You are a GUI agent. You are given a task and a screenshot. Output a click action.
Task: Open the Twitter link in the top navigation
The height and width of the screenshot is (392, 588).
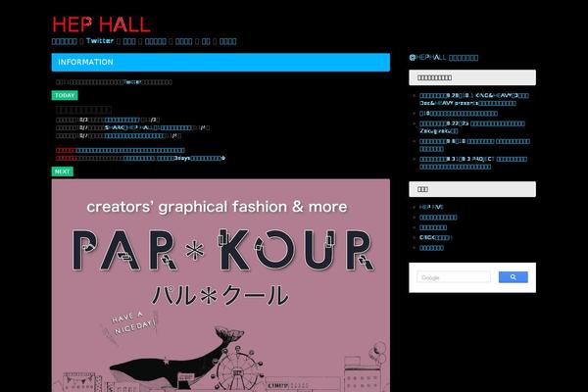[100, 41]
